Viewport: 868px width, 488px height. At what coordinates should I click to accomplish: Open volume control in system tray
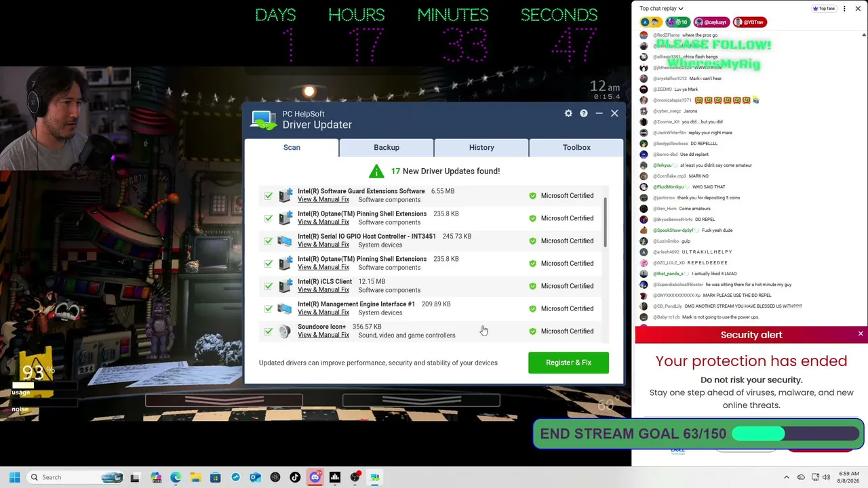pyautogui.click(x=826, y=477)
